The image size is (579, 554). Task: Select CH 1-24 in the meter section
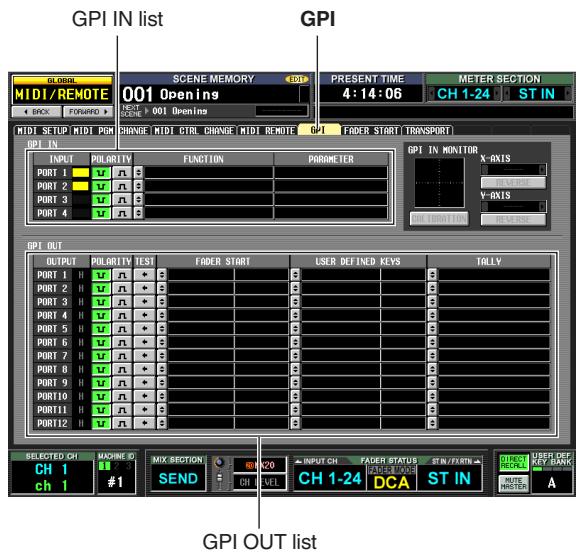pyautogui.click(x=464, y=94)
